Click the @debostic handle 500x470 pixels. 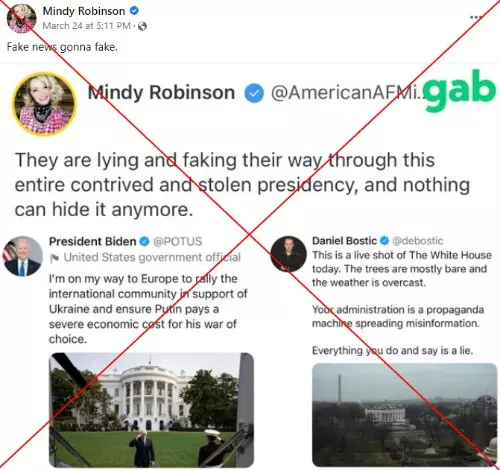point(418,241)
